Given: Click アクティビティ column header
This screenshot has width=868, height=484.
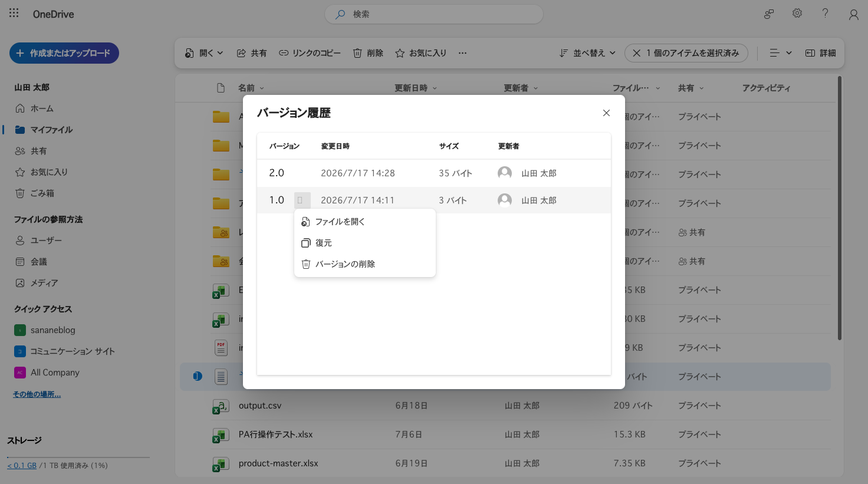Looking at the screenshot, I should (766, 88).
